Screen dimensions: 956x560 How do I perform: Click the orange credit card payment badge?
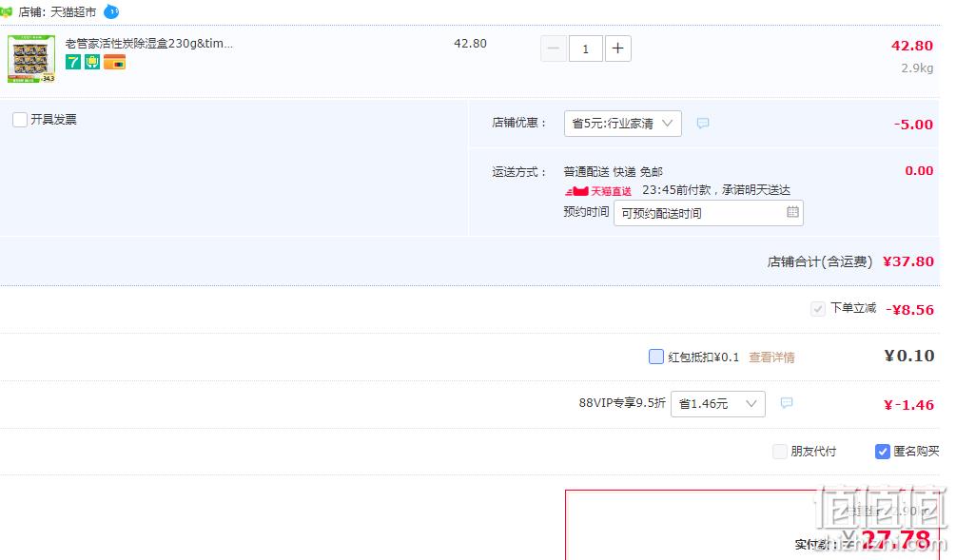pos(114,62)
